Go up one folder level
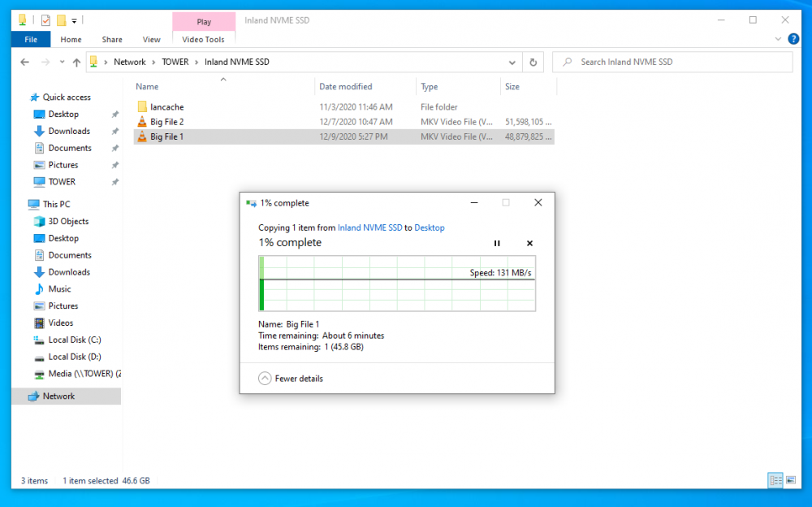 [76, 63]
